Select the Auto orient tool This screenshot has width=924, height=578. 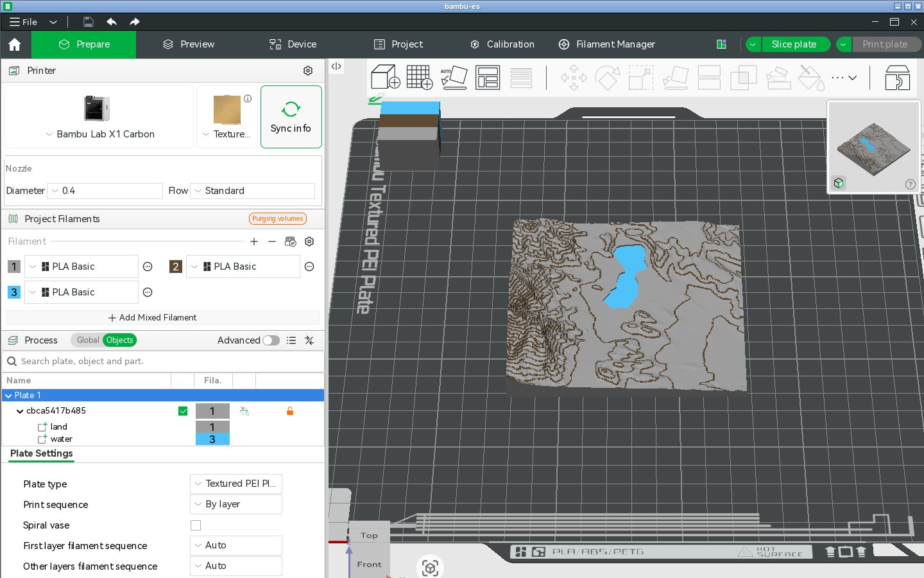(x=454, y=78)
